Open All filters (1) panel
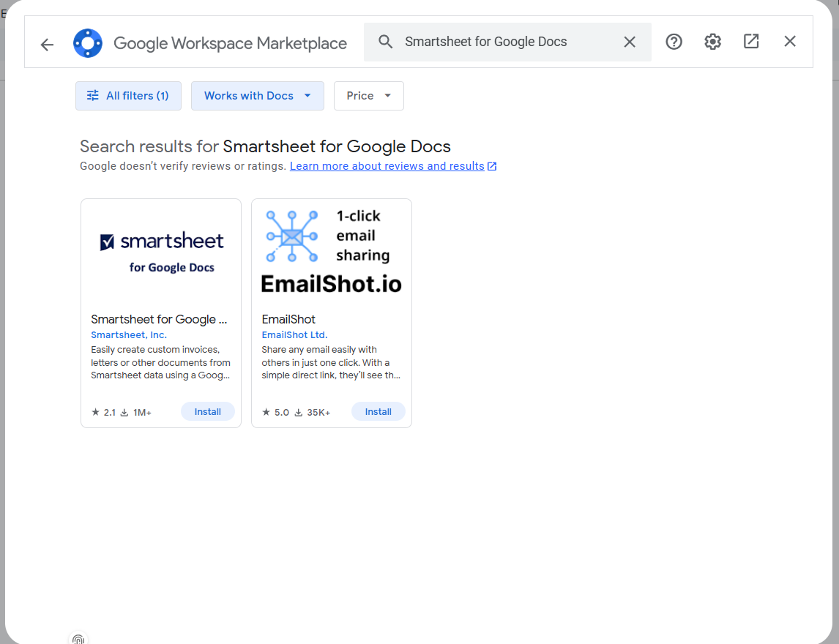 [x=128, y=96]
